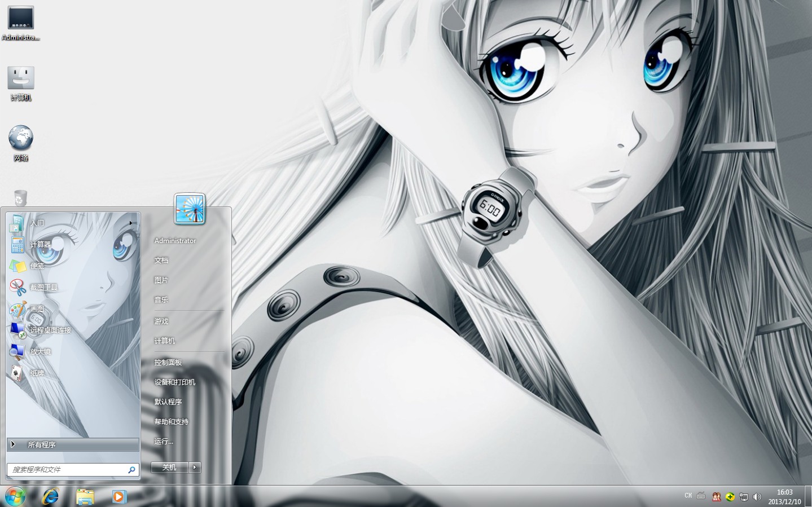The width and height of the screenshot is (812, 507).
Task: Select 网络 network desktop icon
Action: click(21, 144)
